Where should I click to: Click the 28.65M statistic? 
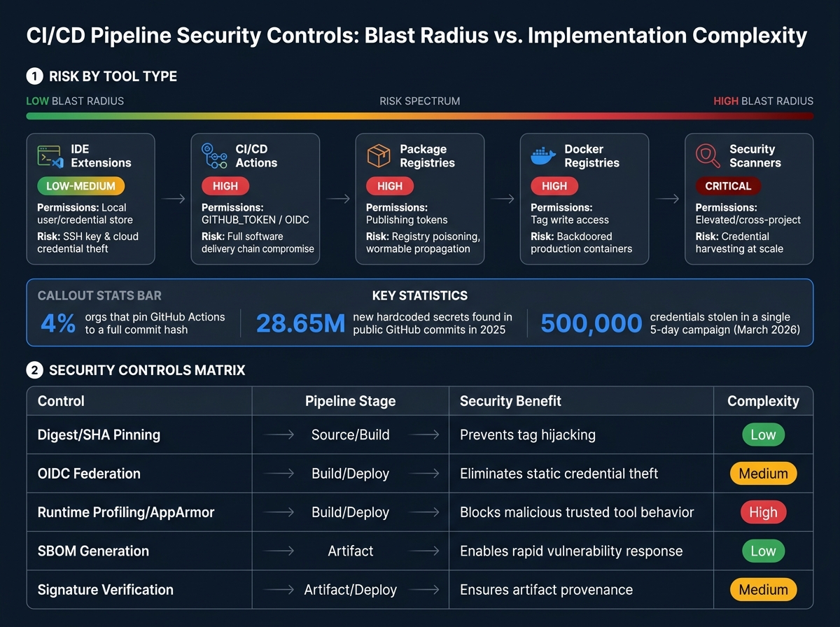pos(301,323)
